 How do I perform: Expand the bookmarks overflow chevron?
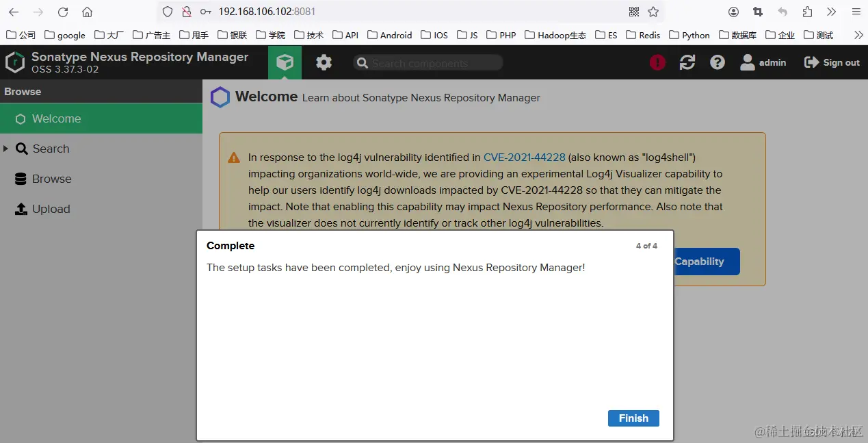pos(859,35)
